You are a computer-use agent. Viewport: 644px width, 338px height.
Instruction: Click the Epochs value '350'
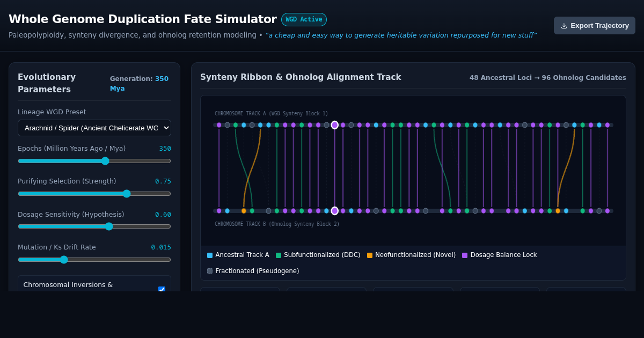[165, 149]
